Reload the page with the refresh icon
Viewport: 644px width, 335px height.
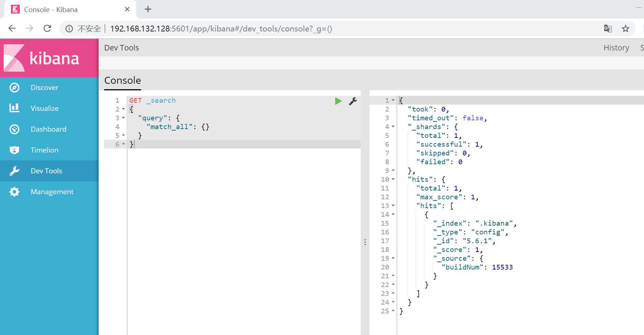coord(47,29)
